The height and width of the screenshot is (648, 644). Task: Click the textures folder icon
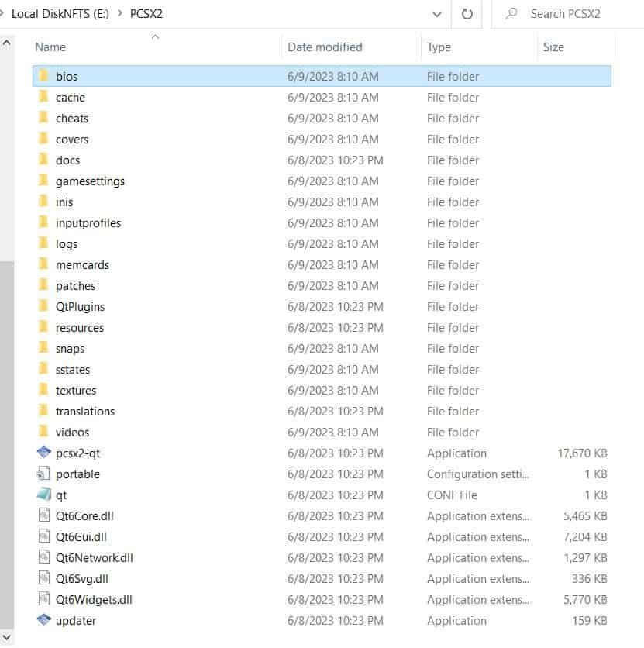(43, 390)
